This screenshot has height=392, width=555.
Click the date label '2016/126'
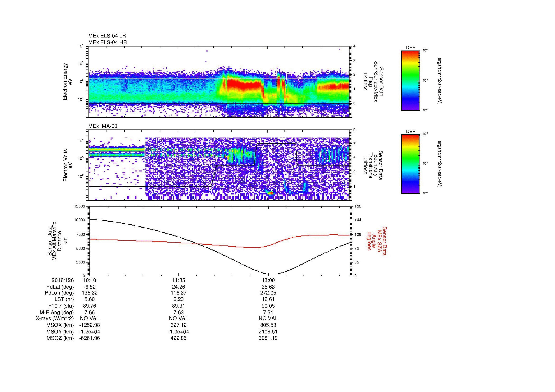click(63, 280)
